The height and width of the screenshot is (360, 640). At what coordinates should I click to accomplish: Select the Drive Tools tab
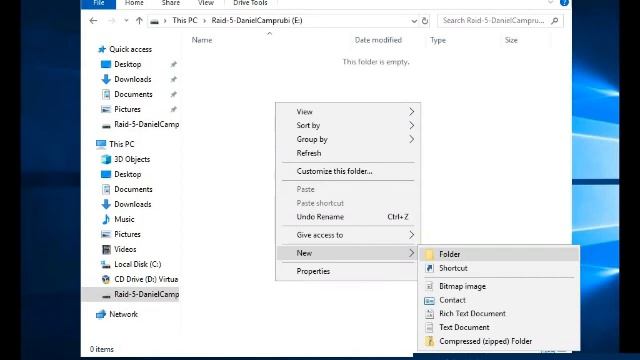(250, 3)
